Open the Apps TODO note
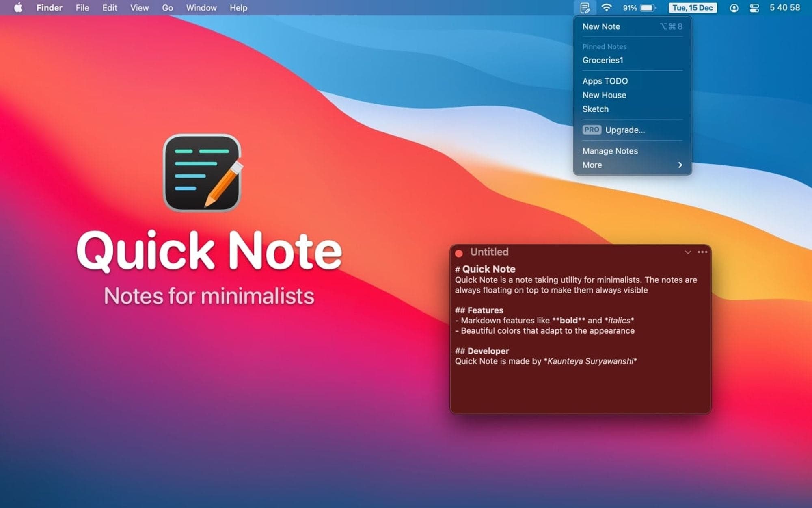Image resolution: width=812 pixels, height=508 pixels. click(x=632, y=81)
